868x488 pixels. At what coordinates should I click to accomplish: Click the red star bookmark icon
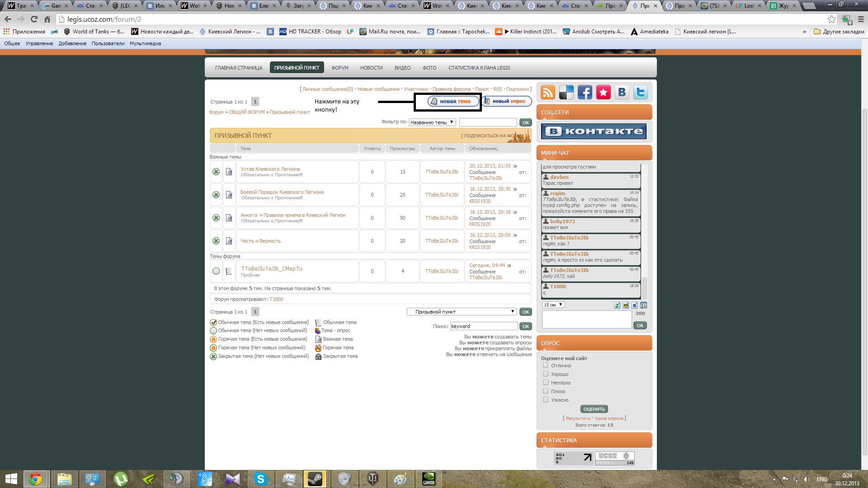603,92
